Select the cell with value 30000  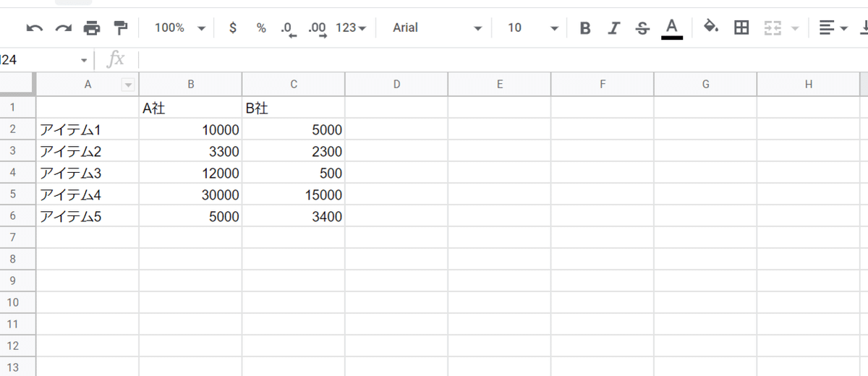(x=191, y=195)
